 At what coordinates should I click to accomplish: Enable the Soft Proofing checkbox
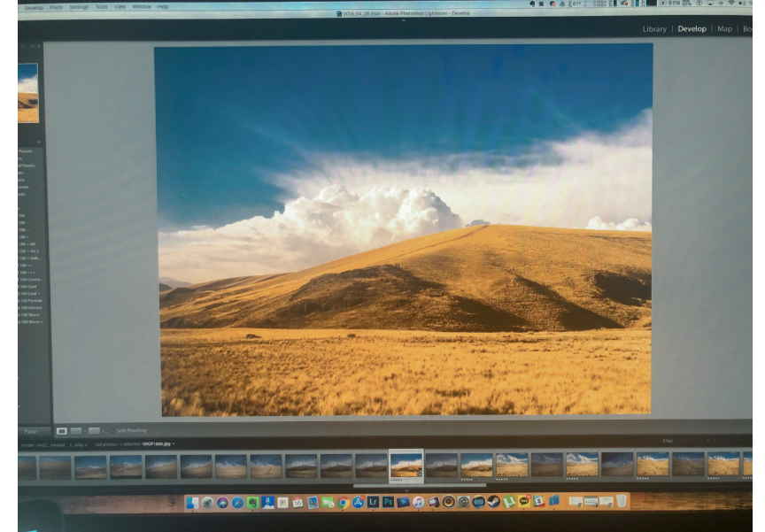[x=112, y=430]
